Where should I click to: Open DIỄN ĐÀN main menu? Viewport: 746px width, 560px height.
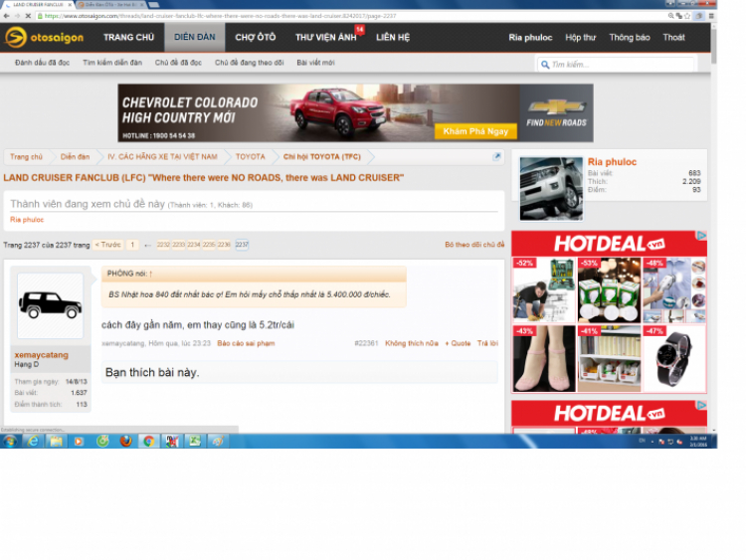195,37
